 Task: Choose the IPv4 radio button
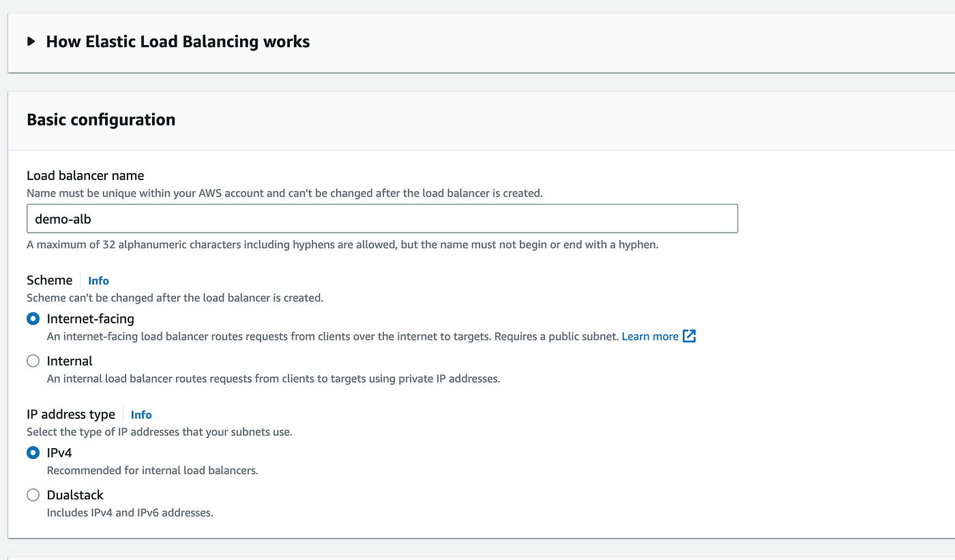tap(33, 452)
